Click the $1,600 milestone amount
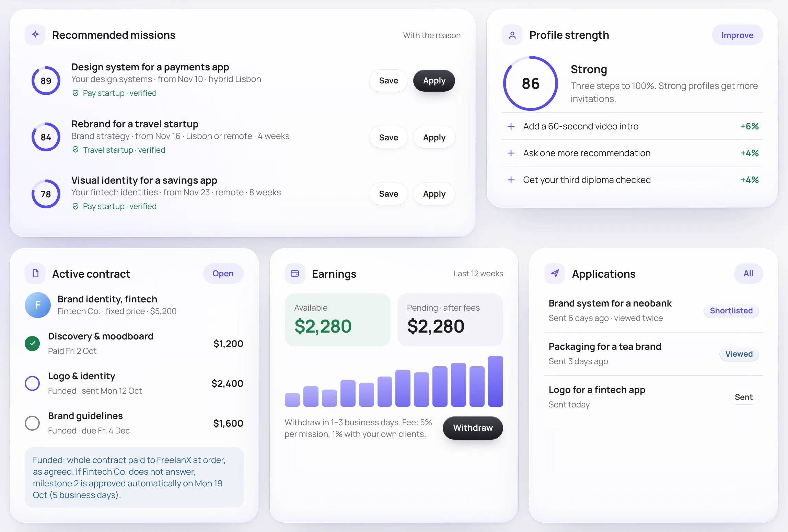 pos(228,423)
